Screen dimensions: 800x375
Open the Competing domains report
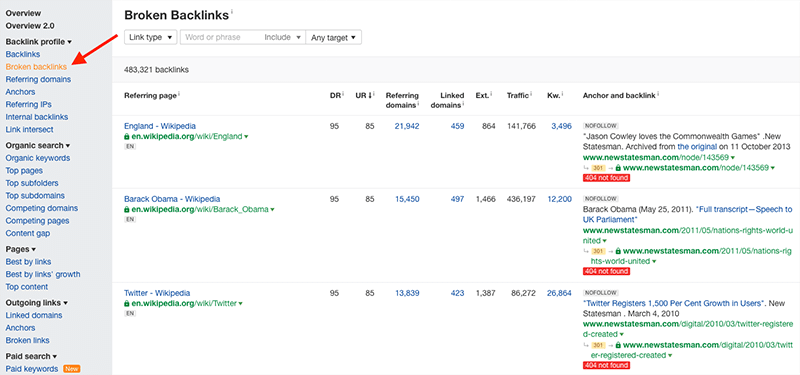point(42,208)
